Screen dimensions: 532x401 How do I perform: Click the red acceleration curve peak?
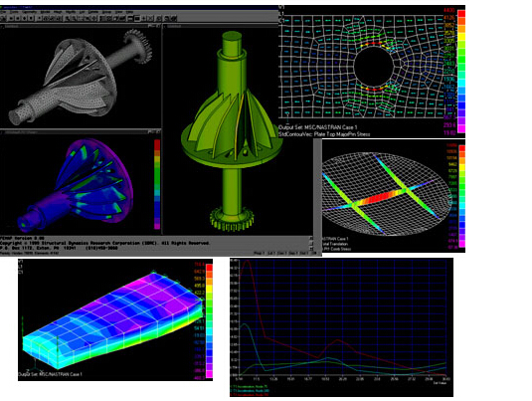[x=247, y=261]
